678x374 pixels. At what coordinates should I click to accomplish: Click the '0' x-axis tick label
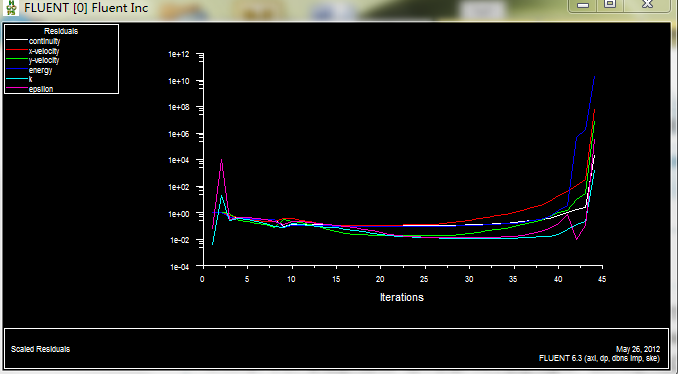[202, 279]
